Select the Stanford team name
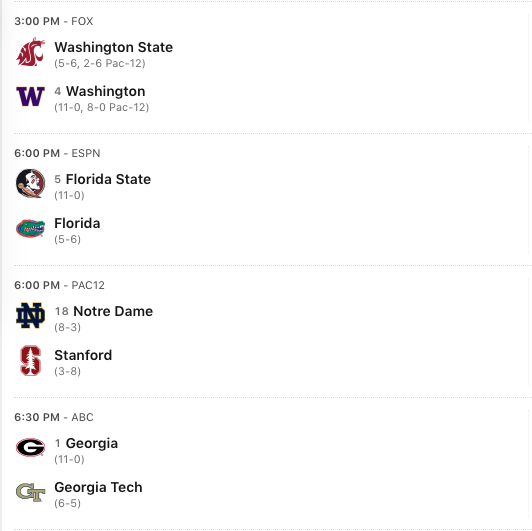This screenshot has width=532, height=531. click(83, 355)
